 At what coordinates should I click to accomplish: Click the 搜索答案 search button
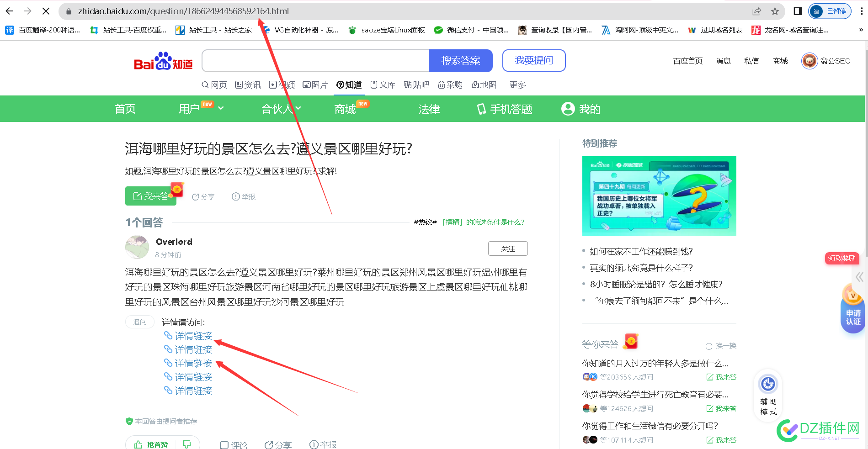coord(460,61)
